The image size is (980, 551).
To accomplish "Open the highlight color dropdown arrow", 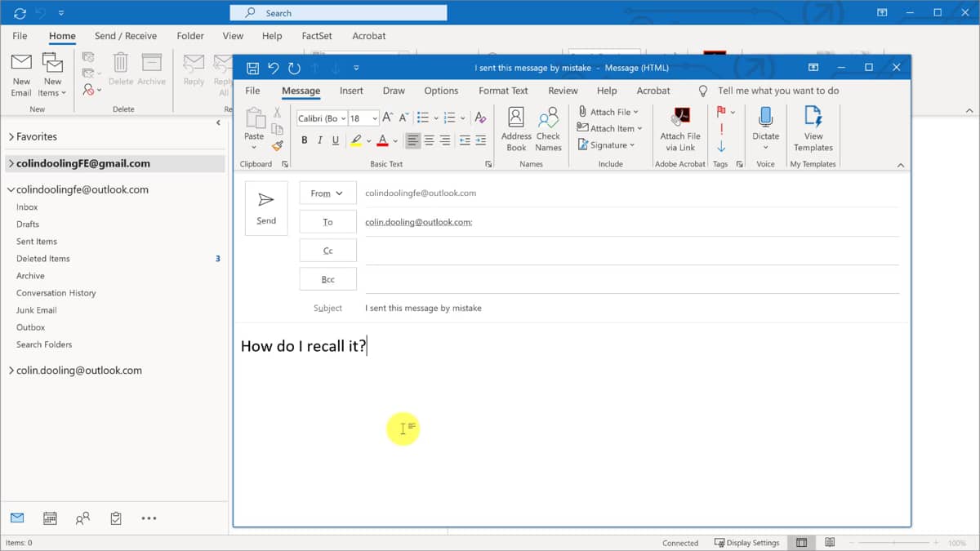I will (368, 140).
